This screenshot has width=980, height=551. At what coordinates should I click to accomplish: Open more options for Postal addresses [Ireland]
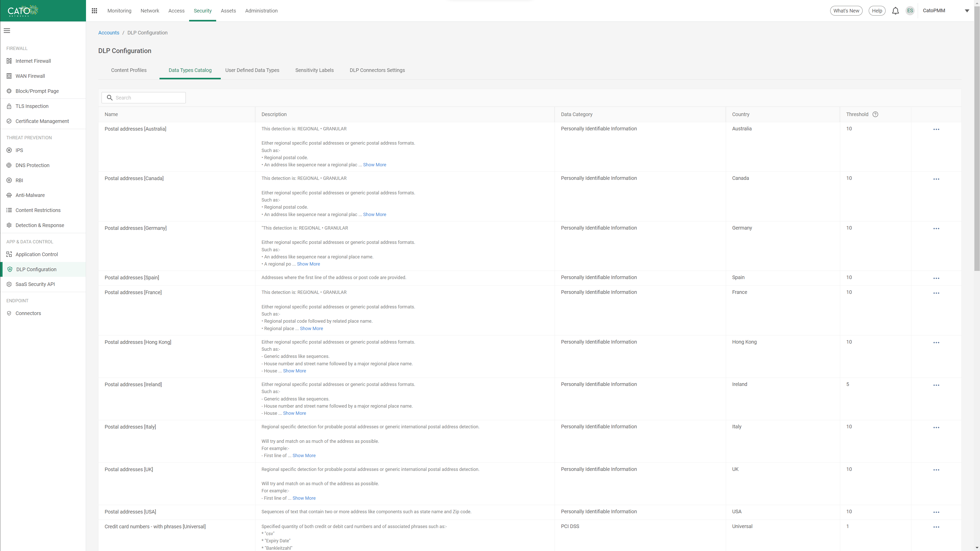[936, 385]
